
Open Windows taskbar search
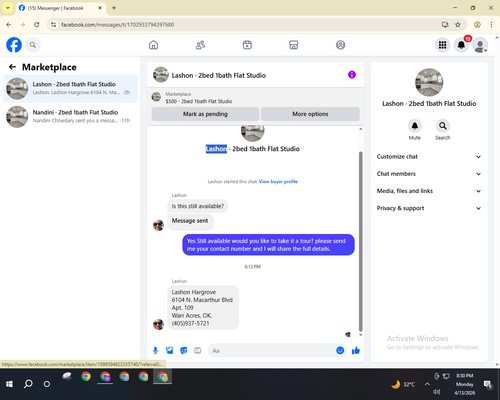pyautogui.click(x=28, y=384)
